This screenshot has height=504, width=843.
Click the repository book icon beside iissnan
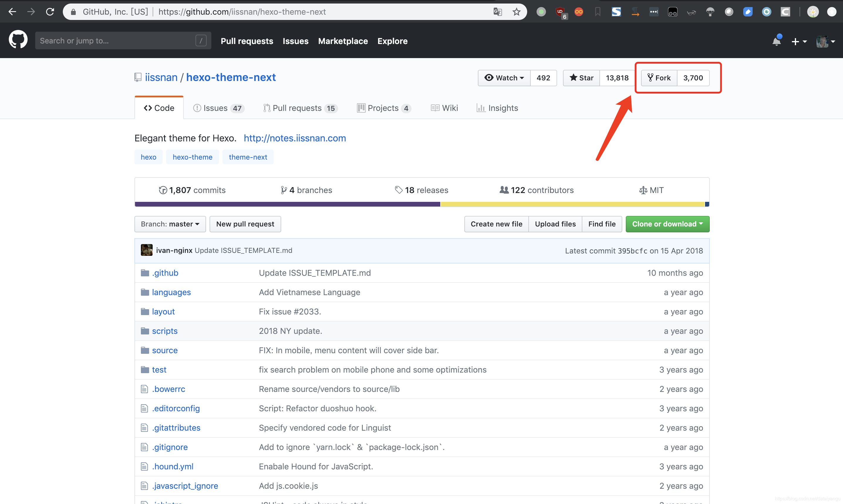pos(138,77)
